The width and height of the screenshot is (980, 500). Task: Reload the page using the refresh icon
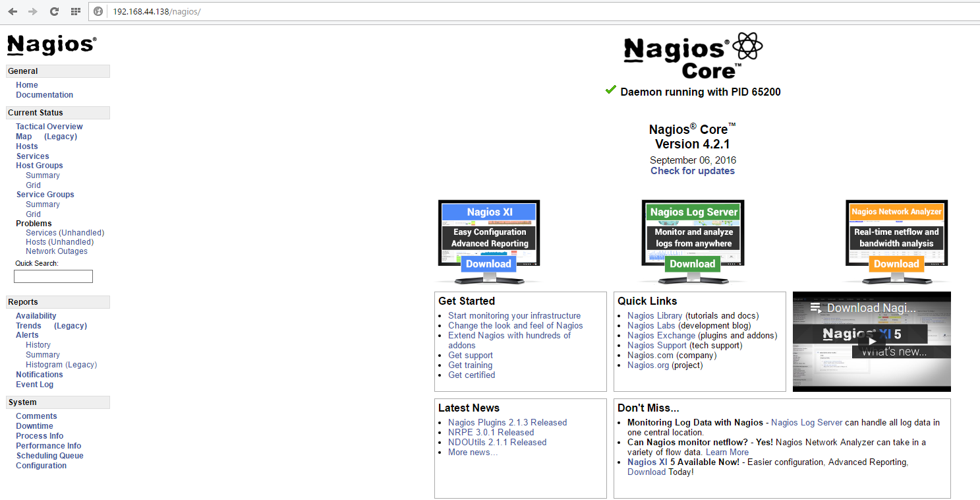[54, 11]
